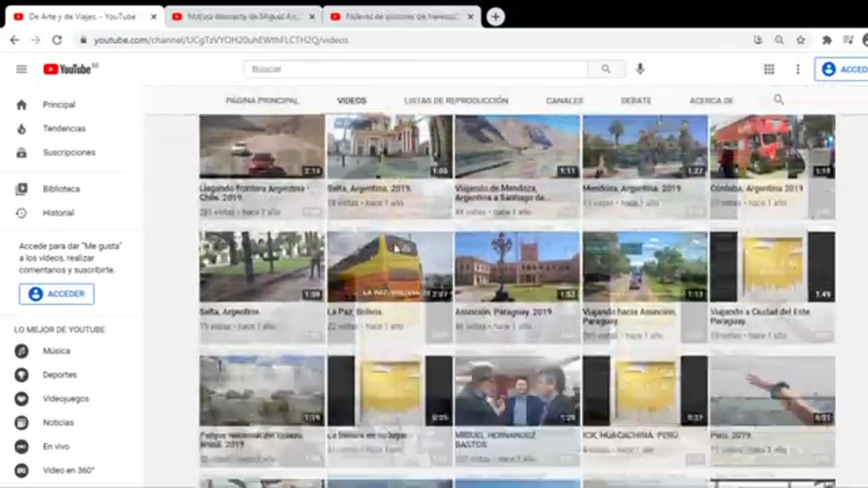This screenshot has height=488, width=868.
Task: Open the Salta, Argentina, 2019 video thumbnail
Action: pyautogui.click(x=389, y=146)
